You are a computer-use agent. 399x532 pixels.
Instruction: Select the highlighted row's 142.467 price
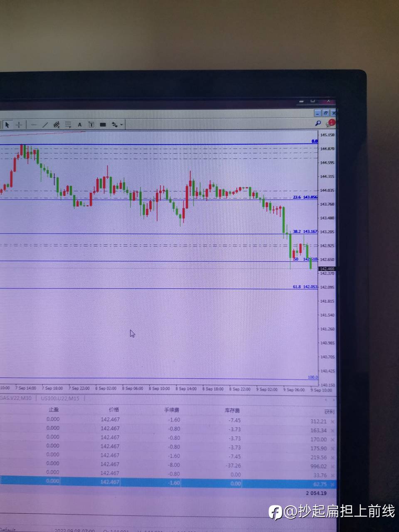click(x=110, y=482)
